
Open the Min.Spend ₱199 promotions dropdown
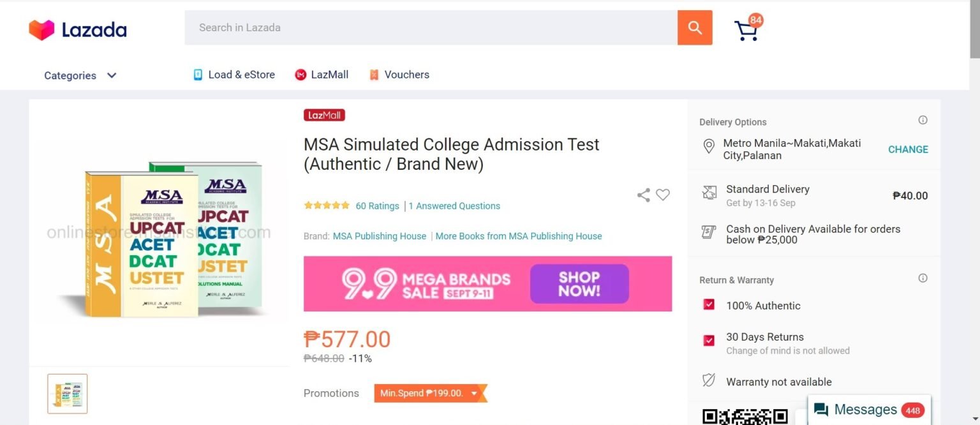tap(430, 394)
